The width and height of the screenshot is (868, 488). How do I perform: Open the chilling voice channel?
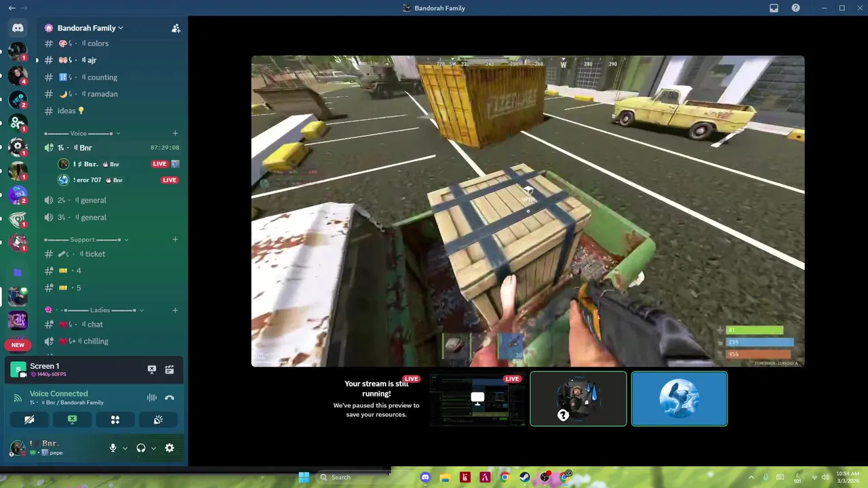point(112,342)
